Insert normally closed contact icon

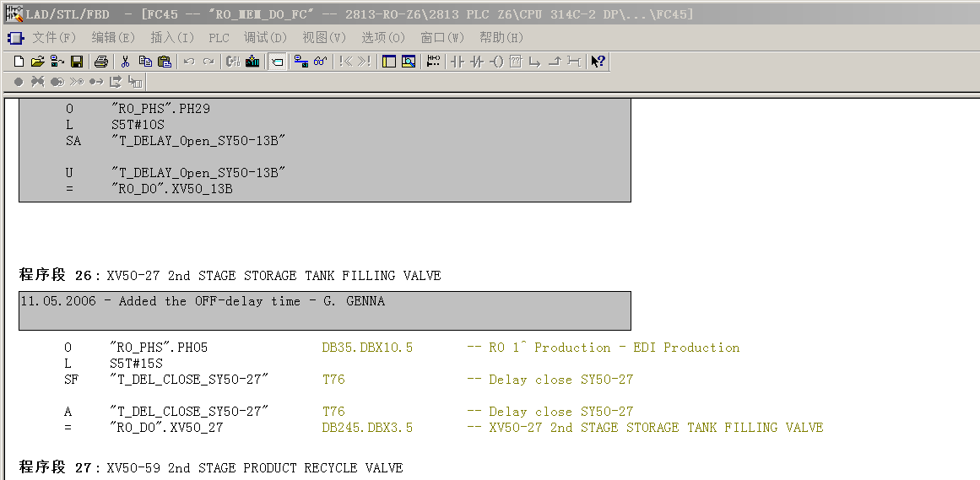pyautogui.click(x=476, y=62)
